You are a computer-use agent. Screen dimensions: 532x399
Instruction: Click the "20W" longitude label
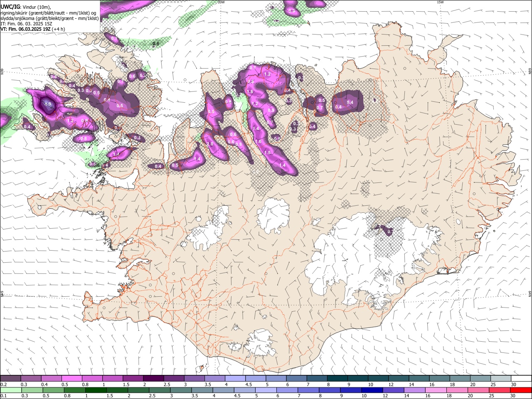221,2
